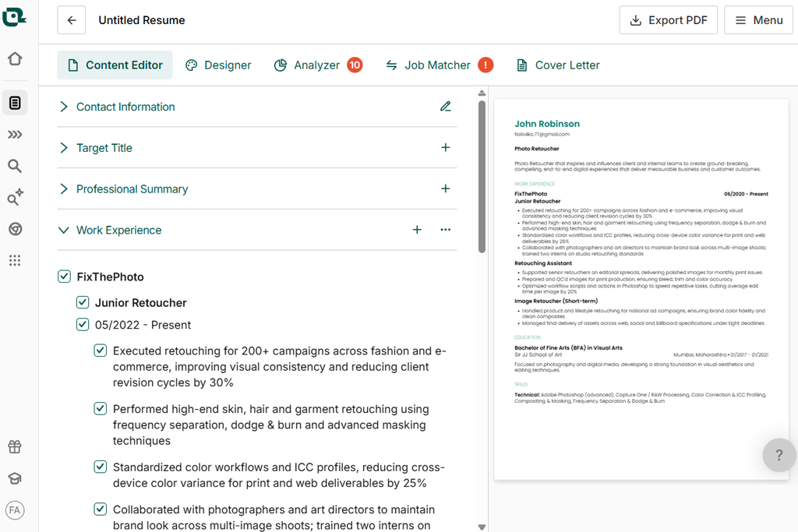Click the resume preview thumbnail page
798x532 pixels.
(641, 289)
